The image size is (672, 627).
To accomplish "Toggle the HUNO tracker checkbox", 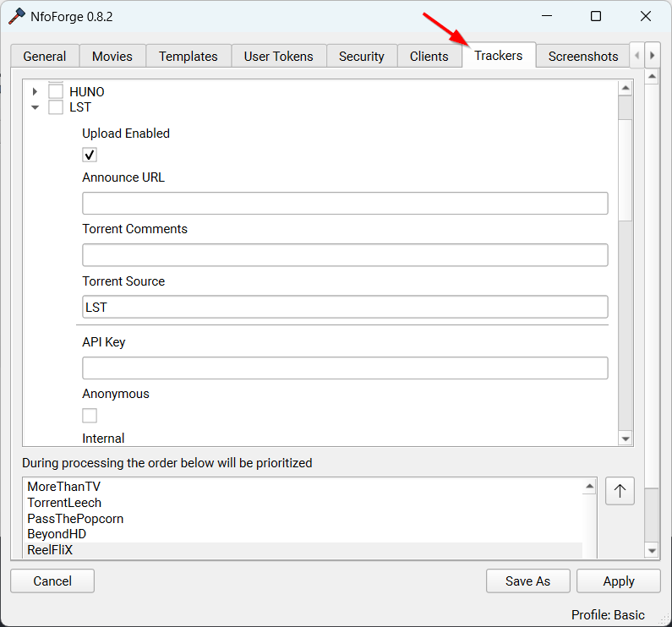I will click(56, 92).
